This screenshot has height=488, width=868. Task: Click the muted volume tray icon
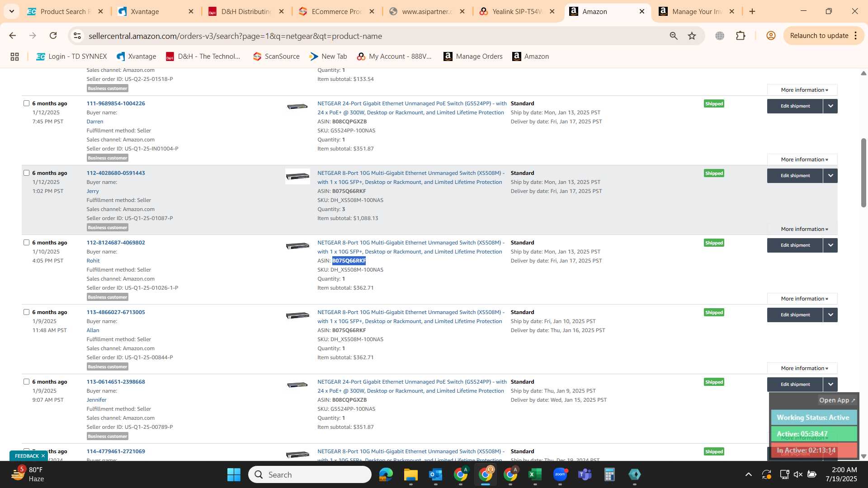coord(798,474)
